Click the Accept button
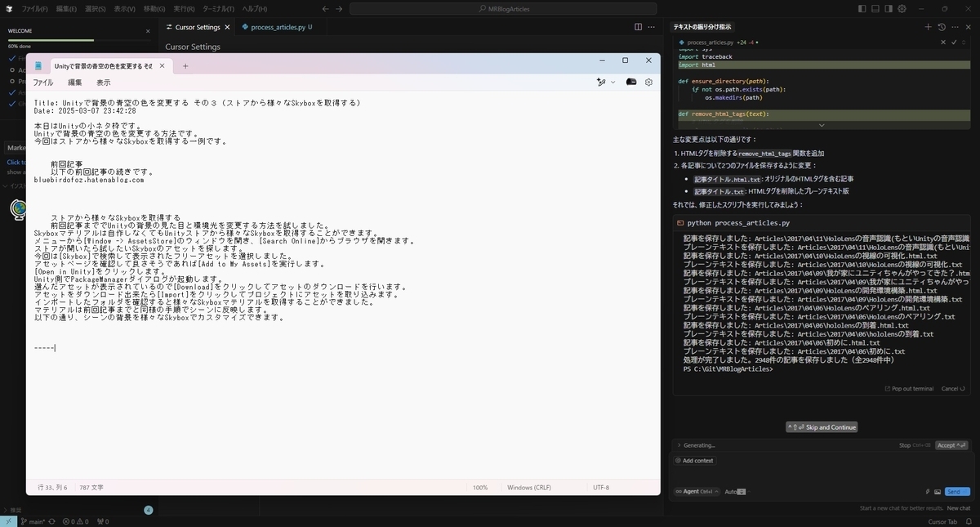 [952, 445]
